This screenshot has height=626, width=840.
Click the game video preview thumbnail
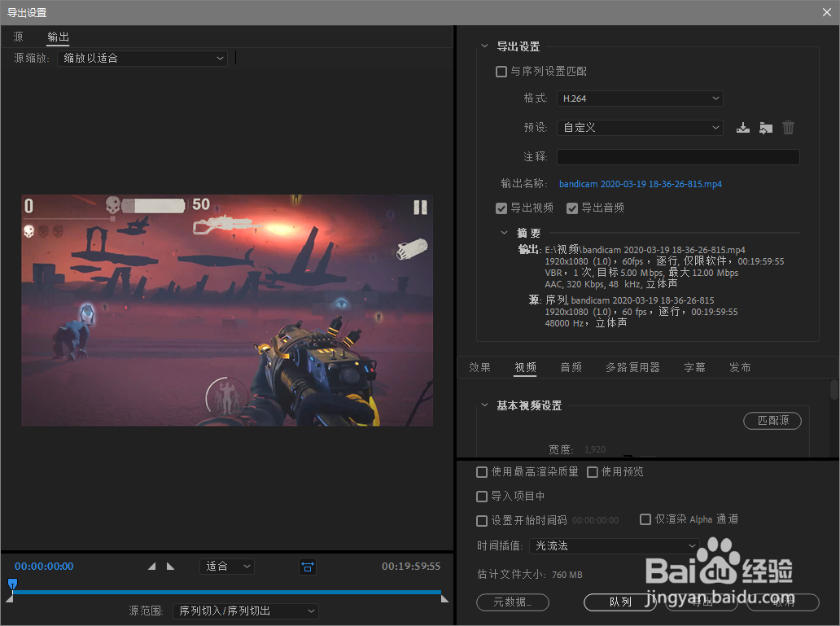point(227,310)
